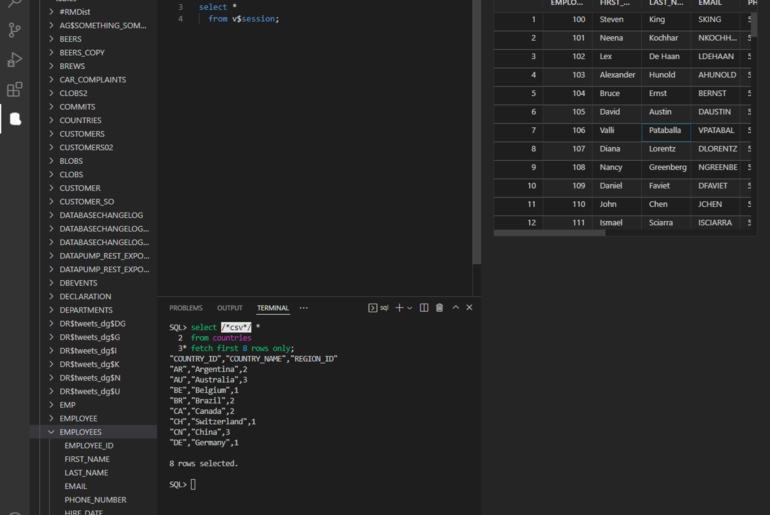Select the BEERS_COPY table
This screenshot has width=770, height=515.
click(x=82, y=53)
